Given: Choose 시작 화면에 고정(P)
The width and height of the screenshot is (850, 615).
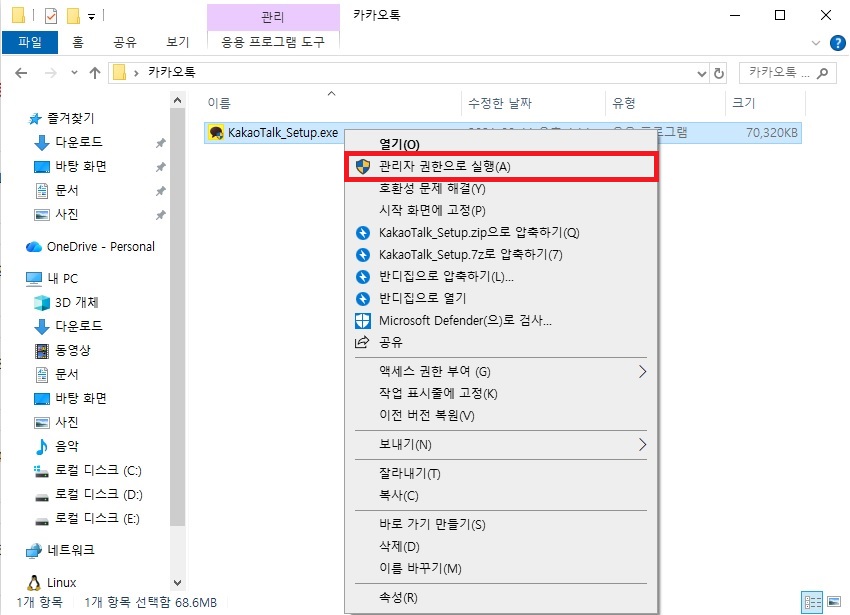Looking at the screenshot, I should 501,210.
